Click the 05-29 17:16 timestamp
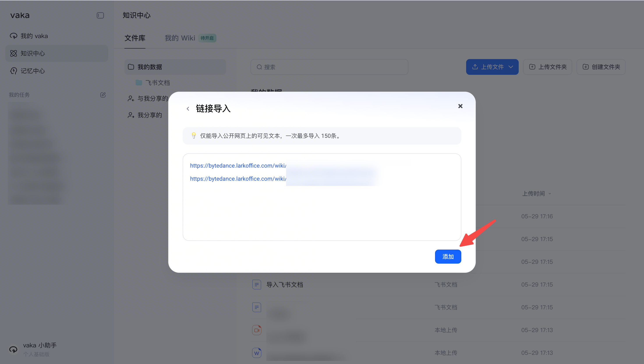Image resolution: width=644 pixels, height=364 pixels. pos(537,216)
